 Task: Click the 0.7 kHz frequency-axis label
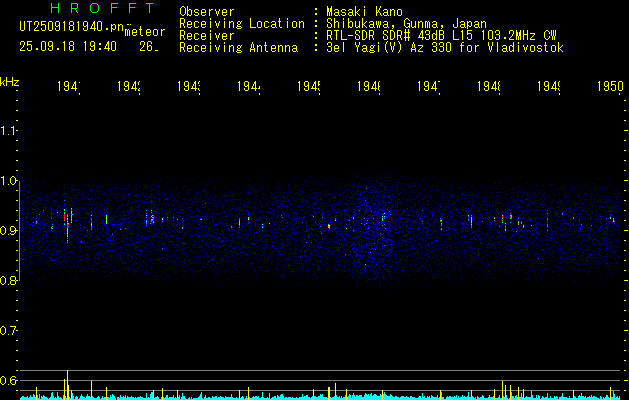click(9, 331)
